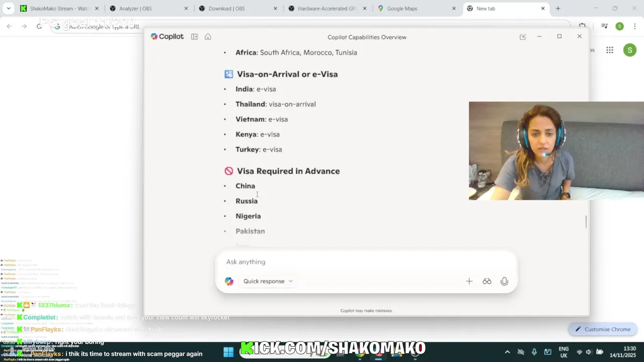
Task: Switch to the ShakoMako Stream tab
Action: click(59, 9)
